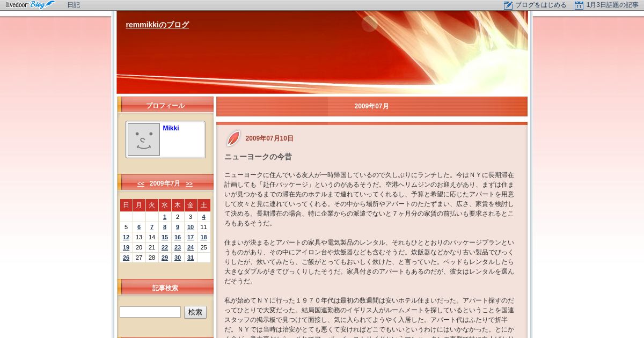Click the 記事検索 sidebar heading
The image size is (644, 338).
(165, 288)
